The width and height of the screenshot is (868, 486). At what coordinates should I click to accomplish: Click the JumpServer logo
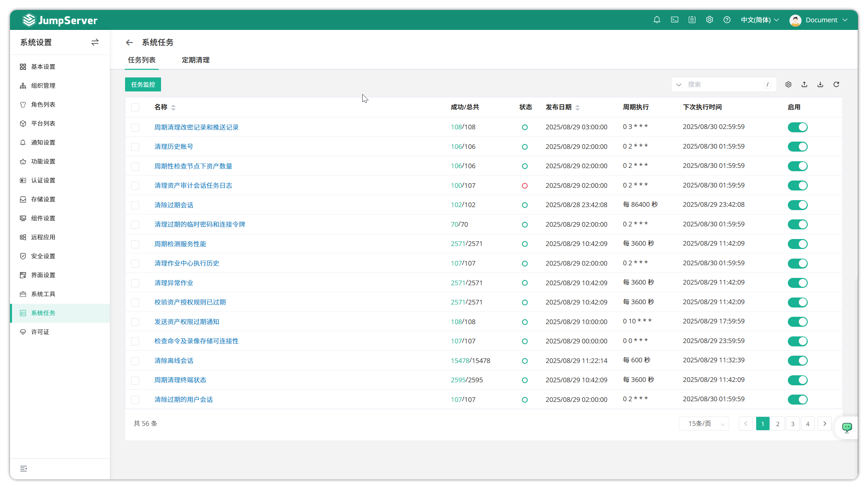tap(60, 20)
